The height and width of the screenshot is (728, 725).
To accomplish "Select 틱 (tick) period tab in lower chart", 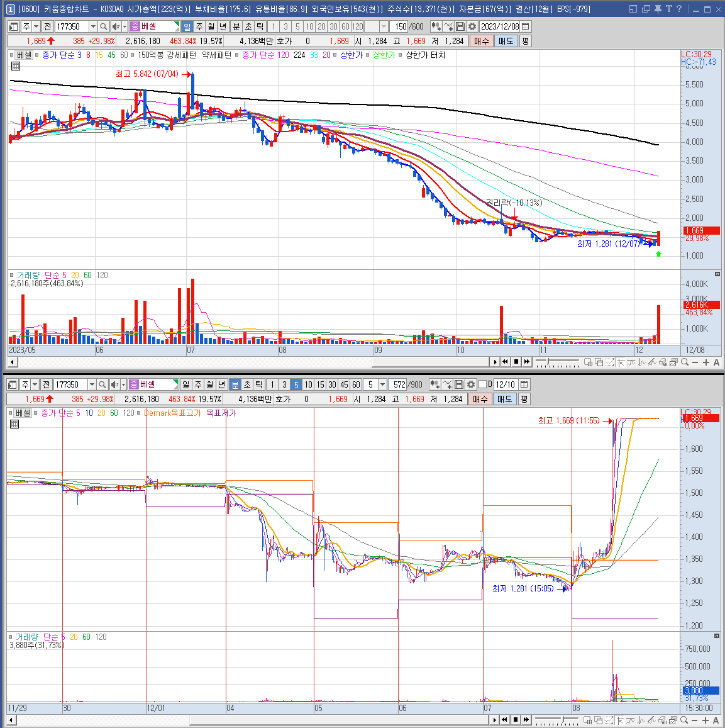I will (259, 384).
